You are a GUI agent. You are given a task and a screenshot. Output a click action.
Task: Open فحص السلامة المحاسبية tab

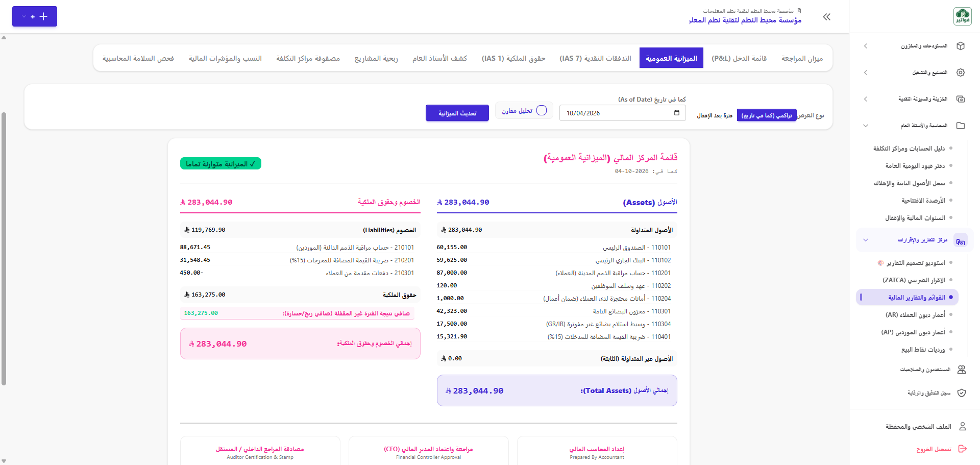click(x=138, y=58)
